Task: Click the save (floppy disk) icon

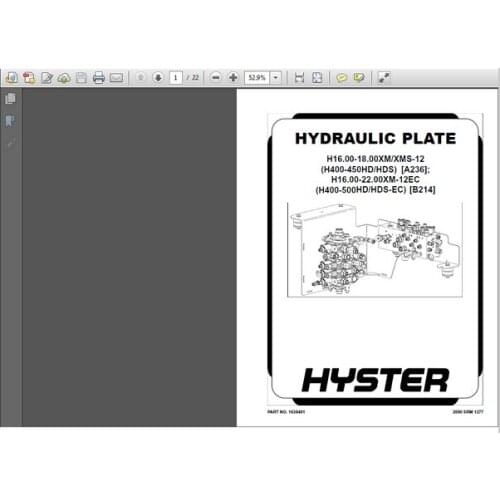Action: click(81, 78)
